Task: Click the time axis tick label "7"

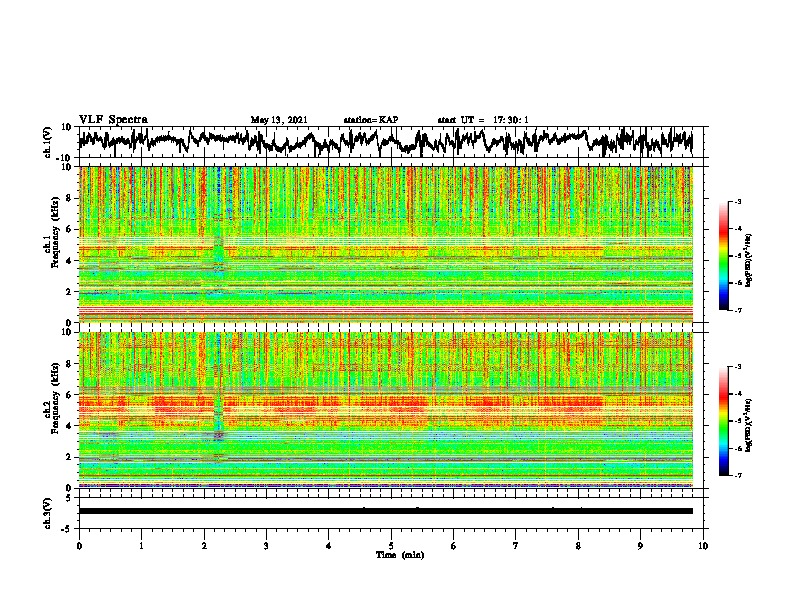Action: click(x=516, y=546)
